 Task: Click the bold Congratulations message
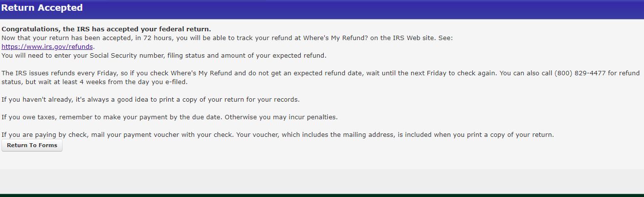(x=106, y=29)
